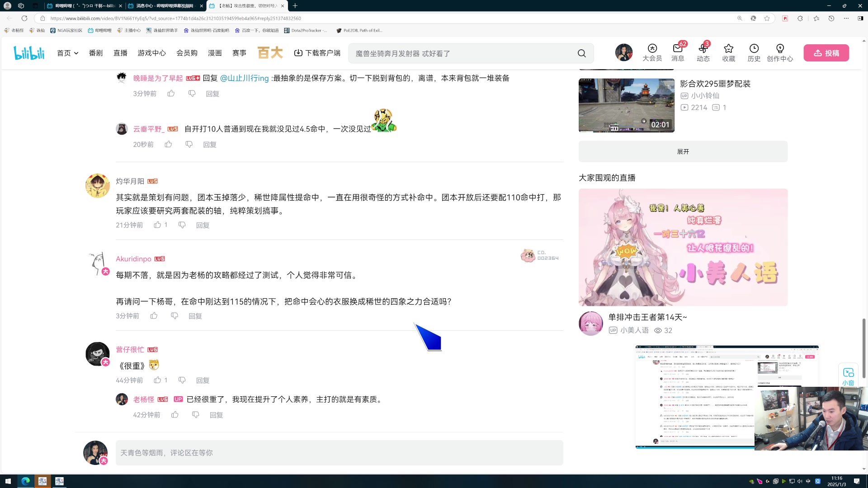The width and height of the screenshot is (868, 488).
Task: Open the 收藏 favorites star icon
Action: [728, 49]
